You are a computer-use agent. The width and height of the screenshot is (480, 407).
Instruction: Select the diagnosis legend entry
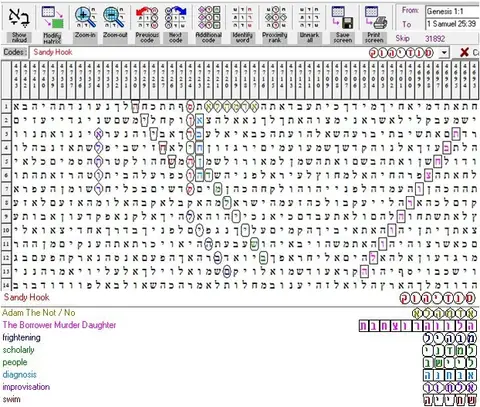(19, 375)
